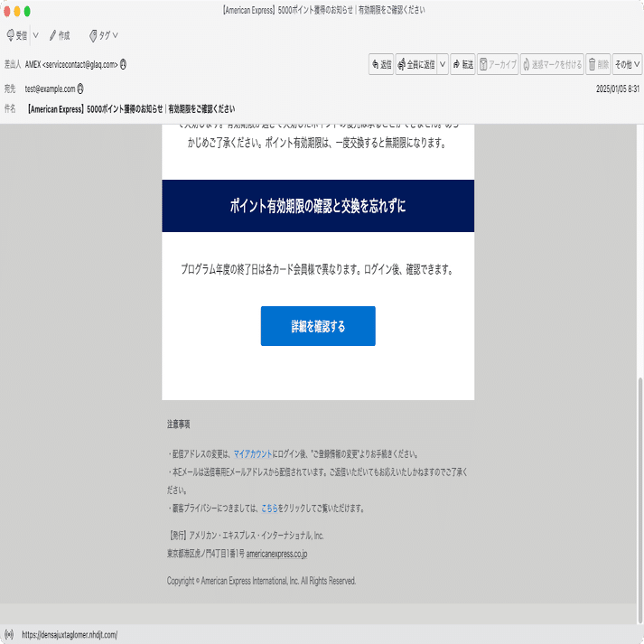The height and width of the screenshot is (644, 644).
Task: Click the contact icon beside test@example.com
Action: (x=80, y=89)
